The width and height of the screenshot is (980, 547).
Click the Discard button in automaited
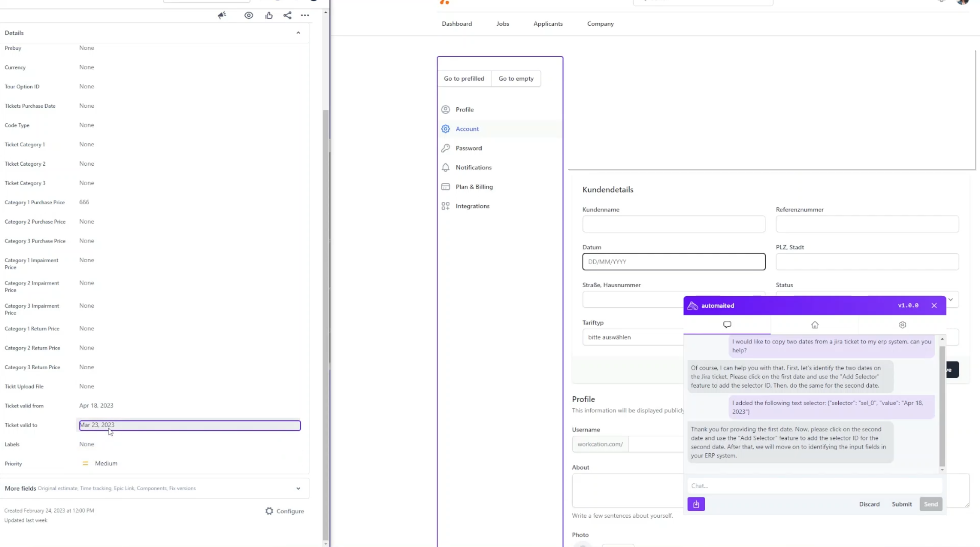(x=869, y=504)
